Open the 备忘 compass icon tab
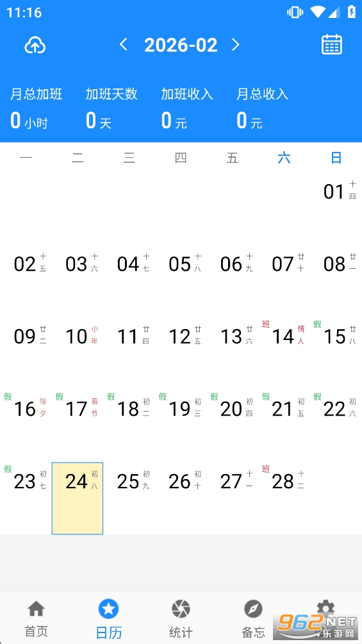This screenshot has height=644, width=362. click(253, 618)
